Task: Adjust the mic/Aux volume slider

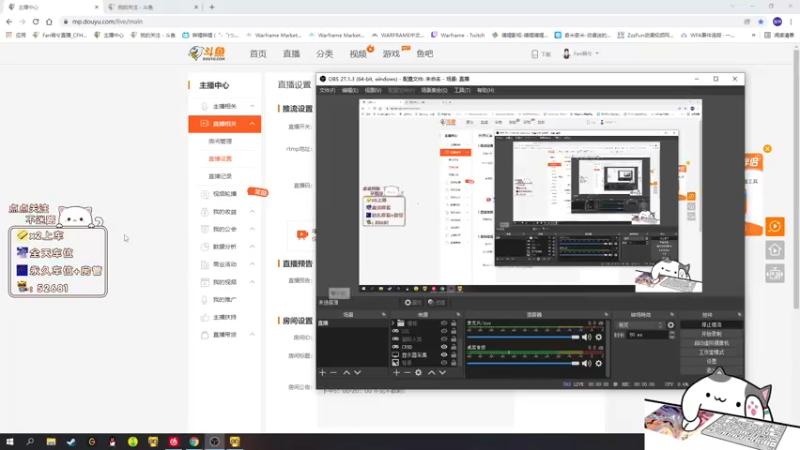Action: tap(523, 337)
